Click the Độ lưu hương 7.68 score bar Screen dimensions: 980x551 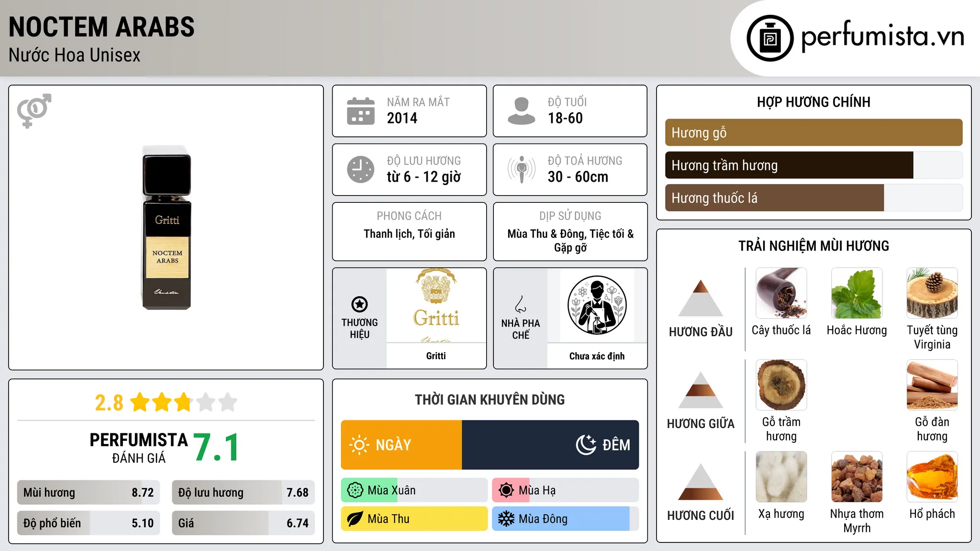243,492
